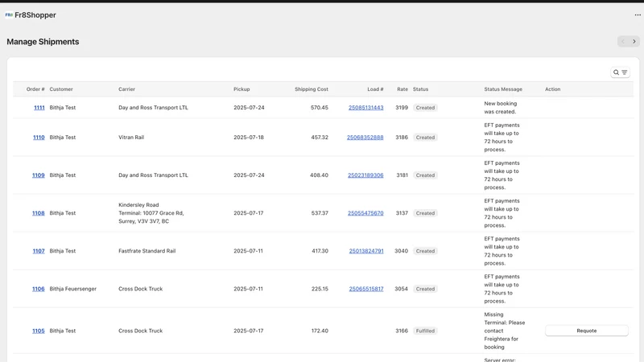Click shipping cost 417.30
The height and width of the screenshot is (362, 644).
[x=320, y=251]
